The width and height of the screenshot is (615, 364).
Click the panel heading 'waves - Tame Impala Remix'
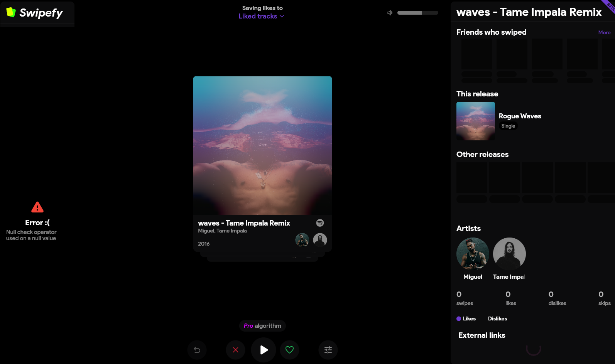tap(529, 12)
